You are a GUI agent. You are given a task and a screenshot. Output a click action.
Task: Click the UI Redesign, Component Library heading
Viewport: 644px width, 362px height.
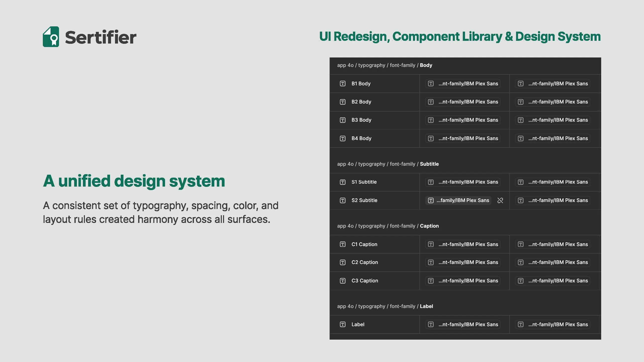point(460,37)
